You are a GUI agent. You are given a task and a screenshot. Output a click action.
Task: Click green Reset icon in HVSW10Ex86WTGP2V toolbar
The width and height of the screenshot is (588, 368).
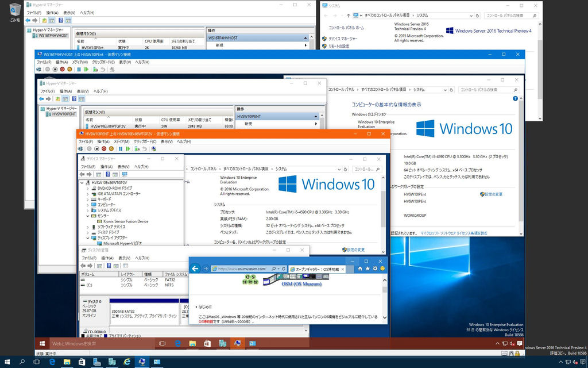(x=128, y=149)
